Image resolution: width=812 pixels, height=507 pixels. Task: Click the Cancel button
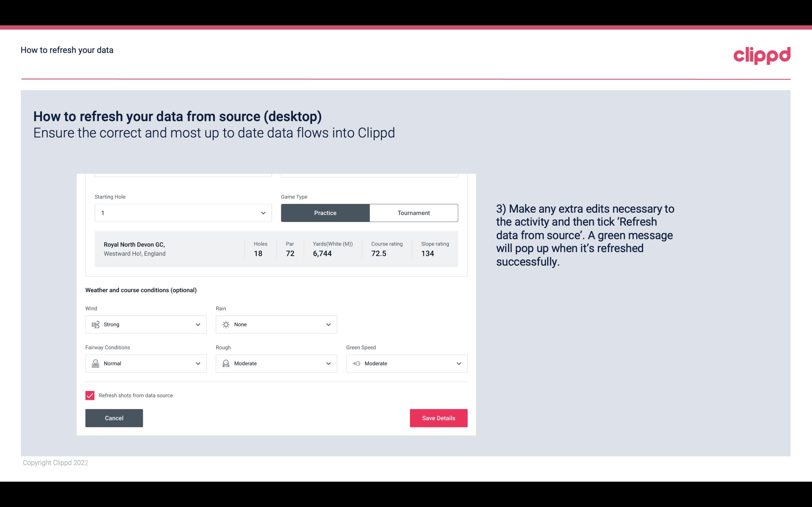114,418
